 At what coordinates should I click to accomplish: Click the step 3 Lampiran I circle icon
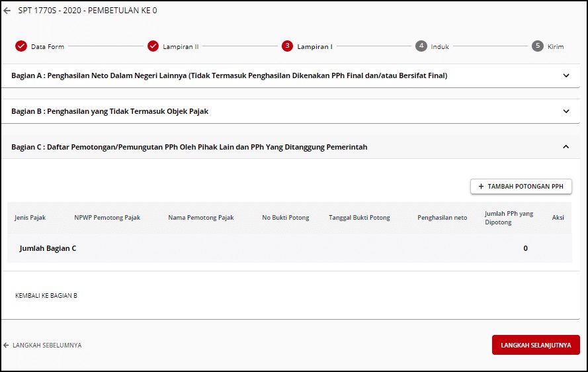(x=287, y=46)
